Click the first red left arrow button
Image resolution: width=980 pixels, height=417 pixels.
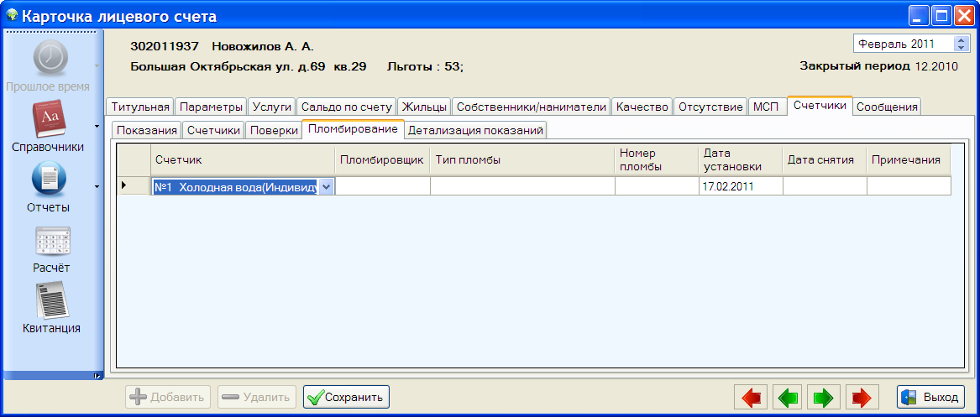[751, 397]
